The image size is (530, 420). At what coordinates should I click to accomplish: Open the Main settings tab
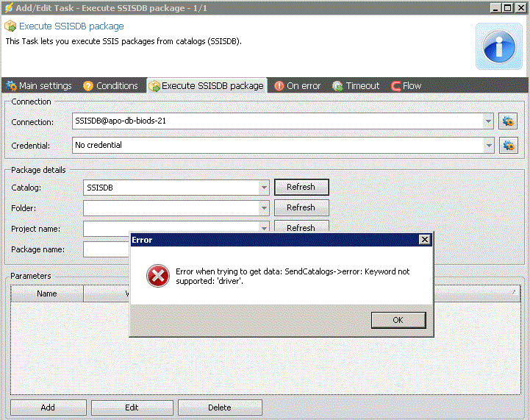point(39,86)
